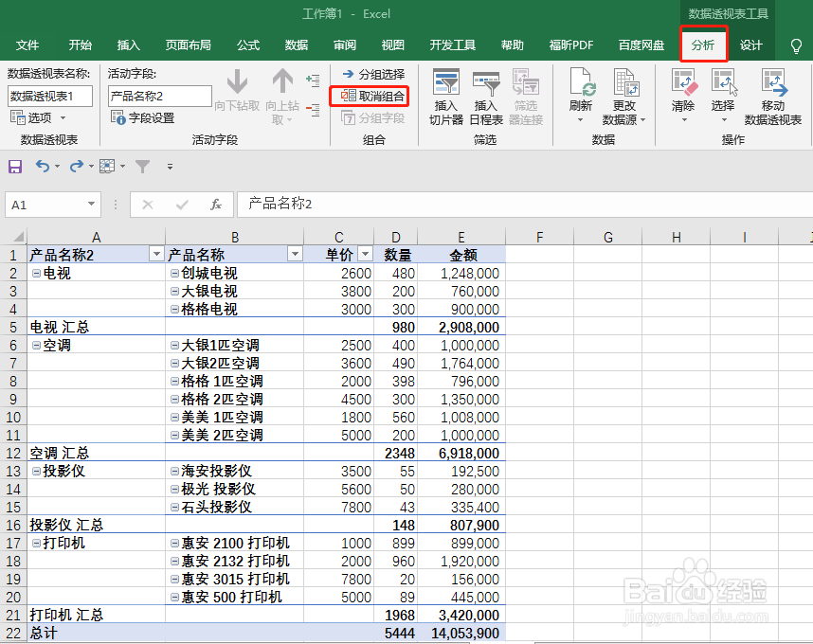Screen dimensions: 813x644
Task: Click Group Selection (分组选择)
Action: click(374, 75)
